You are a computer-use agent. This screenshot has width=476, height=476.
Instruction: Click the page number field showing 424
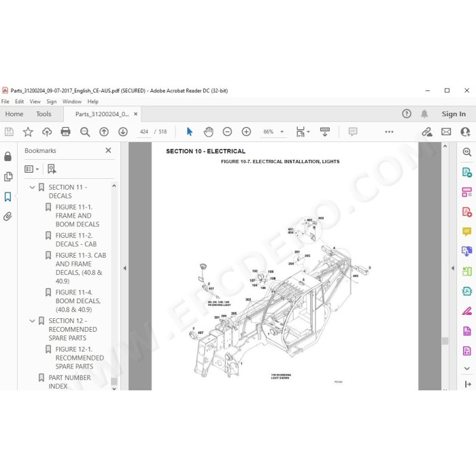pyautogui.click(x=144, y=132)
